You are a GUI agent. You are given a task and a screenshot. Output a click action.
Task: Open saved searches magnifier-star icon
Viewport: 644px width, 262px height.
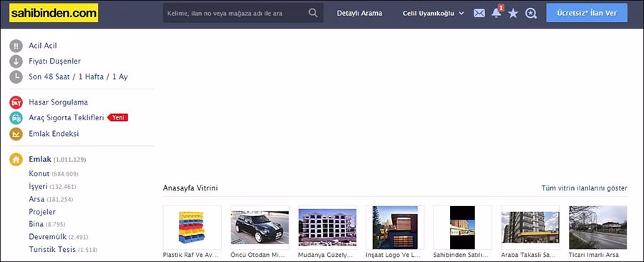coord(531,14)
